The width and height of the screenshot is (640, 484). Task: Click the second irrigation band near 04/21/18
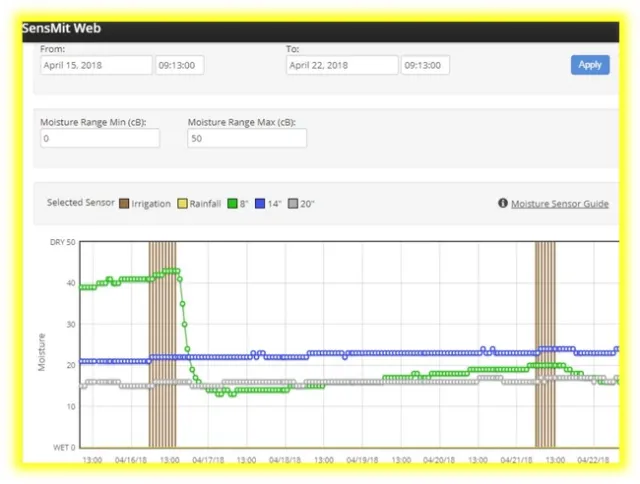(x=545, y=344)
